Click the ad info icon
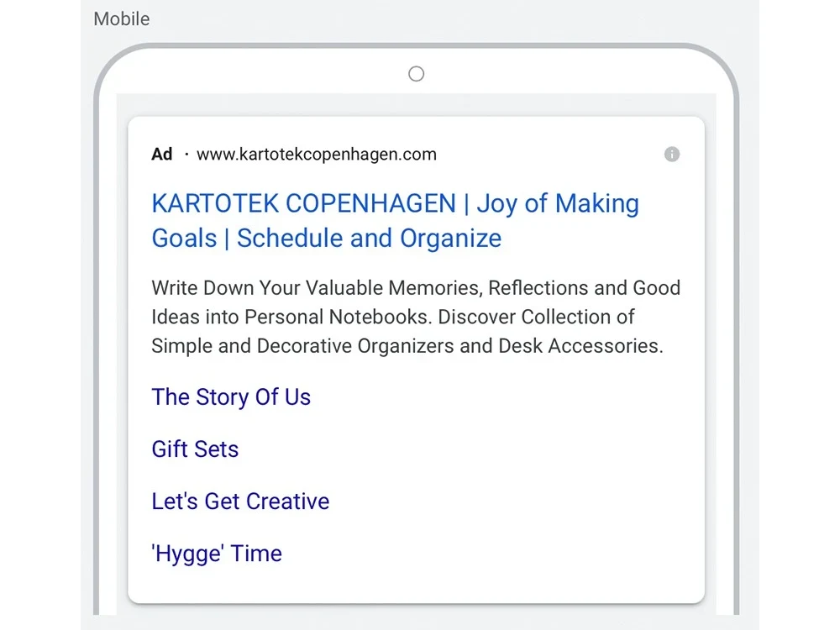The height and width of the screenshot is (630, 840). (x=672, y=155)
